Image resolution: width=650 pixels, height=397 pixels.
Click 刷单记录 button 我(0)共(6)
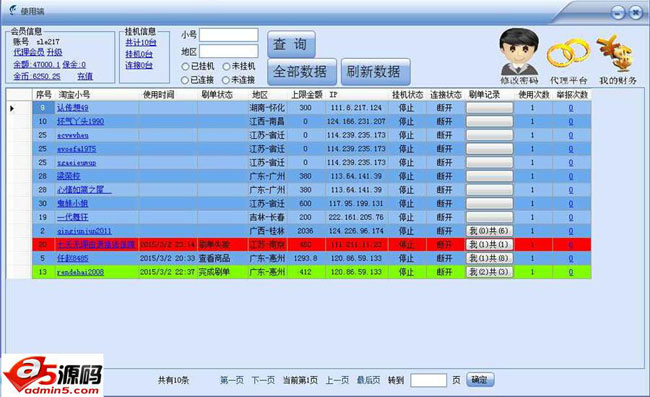click(489, 231)
